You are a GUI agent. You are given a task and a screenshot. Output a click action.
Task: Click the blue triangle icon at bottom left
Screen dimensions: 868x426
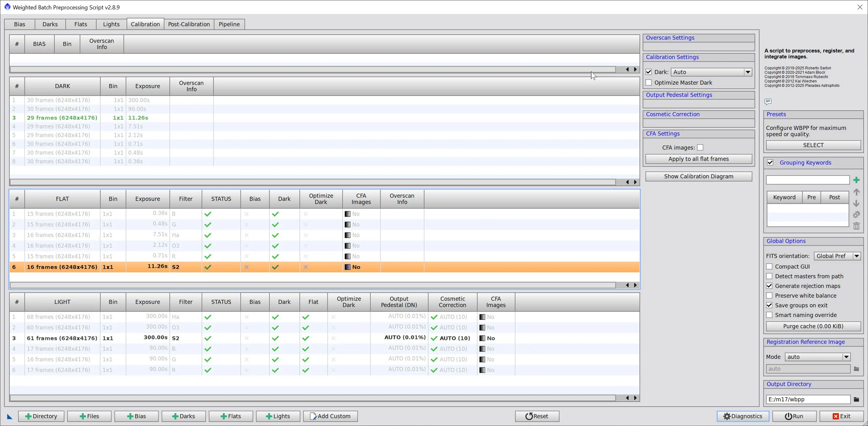click(9, 417)
